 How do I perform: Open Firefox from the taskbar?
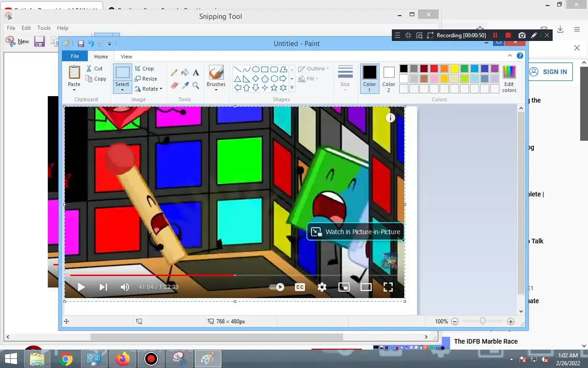pos(123,359)
